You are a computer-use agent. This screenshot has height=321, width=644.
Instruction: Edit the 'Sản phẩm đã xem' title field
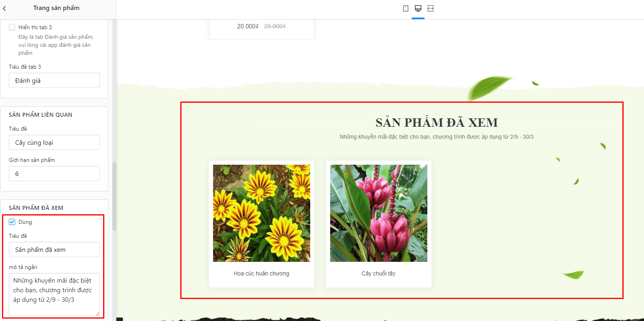[x=54, y=249]
